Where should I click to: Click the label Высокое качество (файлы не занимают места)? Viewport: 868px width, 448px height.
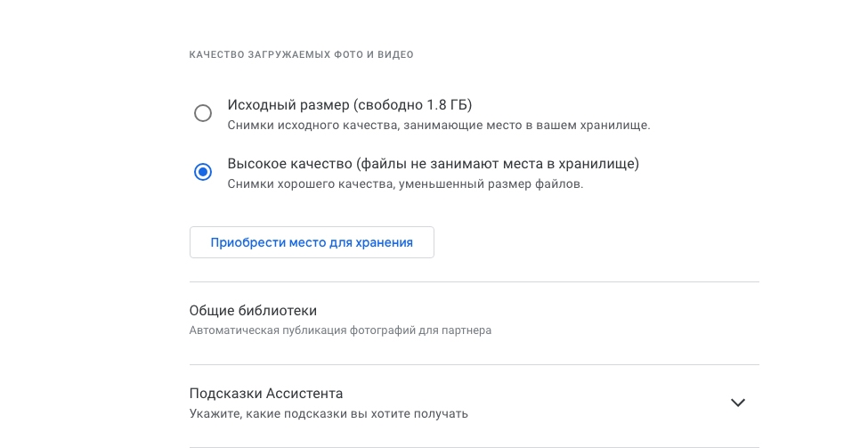(434, 163)
